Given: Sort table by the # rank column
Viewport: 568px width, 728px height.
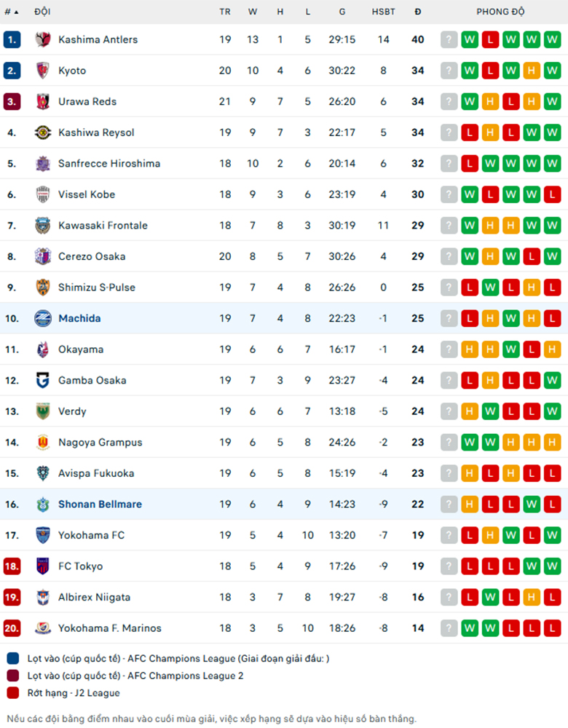Looking at the screenshot, I should coord(11,12).
